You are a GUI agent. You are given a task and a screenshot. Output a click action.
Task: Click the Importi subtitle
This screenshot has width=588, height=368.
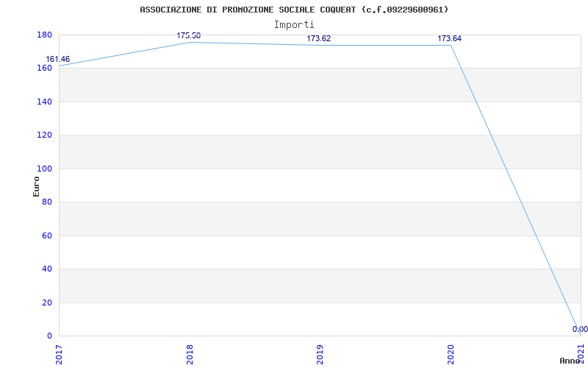294,25
